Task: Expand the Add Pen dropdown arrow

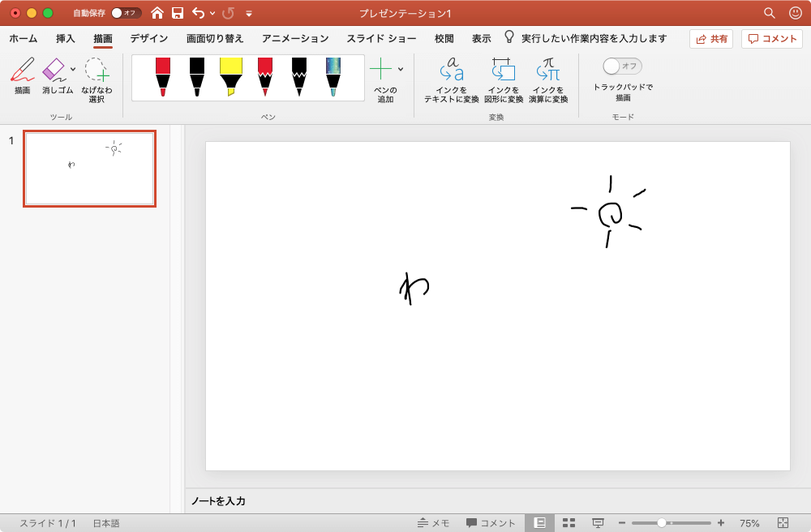Action: [x=401, y=69]
